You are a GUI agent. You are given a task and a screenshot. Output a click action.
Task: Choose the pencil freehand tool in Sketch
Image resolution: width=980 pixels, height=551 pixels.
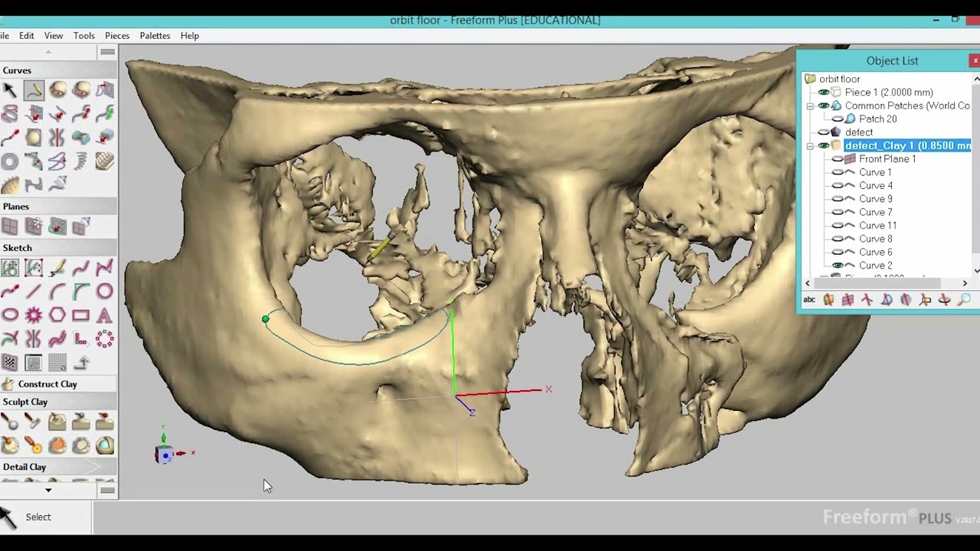(x=57, y=268)
